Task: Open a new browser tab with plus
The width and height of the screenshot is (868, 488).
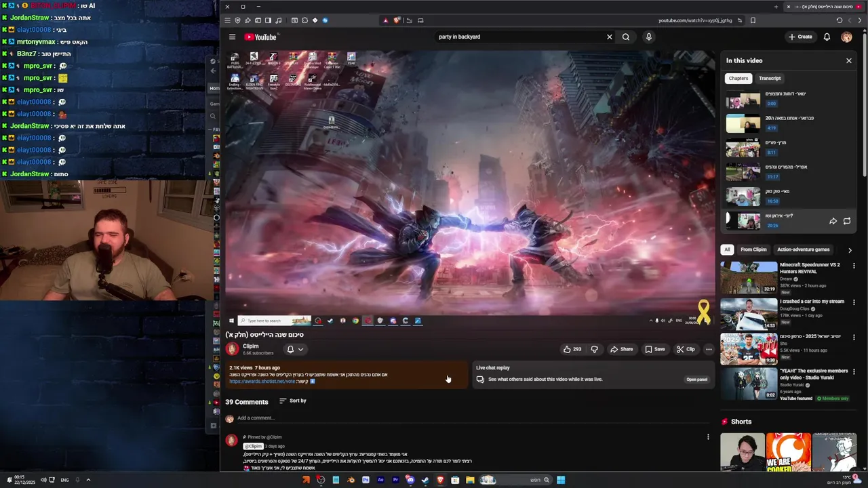Action: [x=776, y=7]
